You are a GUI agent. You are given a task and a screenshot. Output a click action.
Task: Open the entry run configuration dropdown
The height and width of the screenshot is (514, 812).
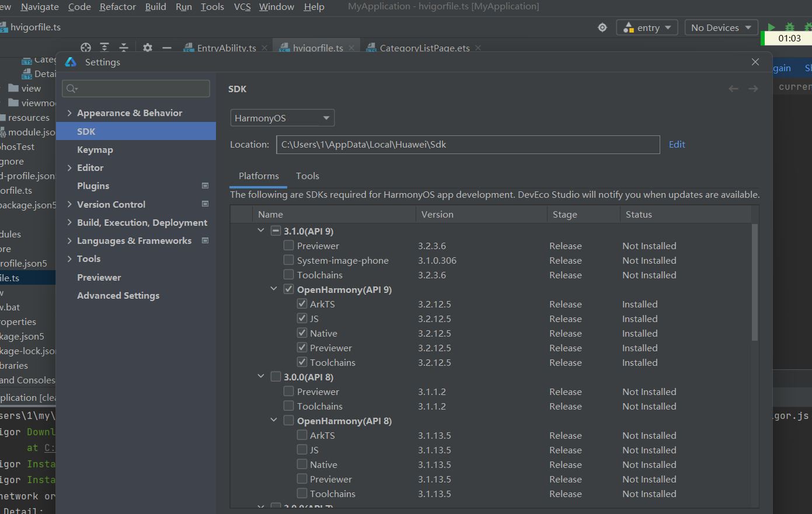click(x=647, y=27)
